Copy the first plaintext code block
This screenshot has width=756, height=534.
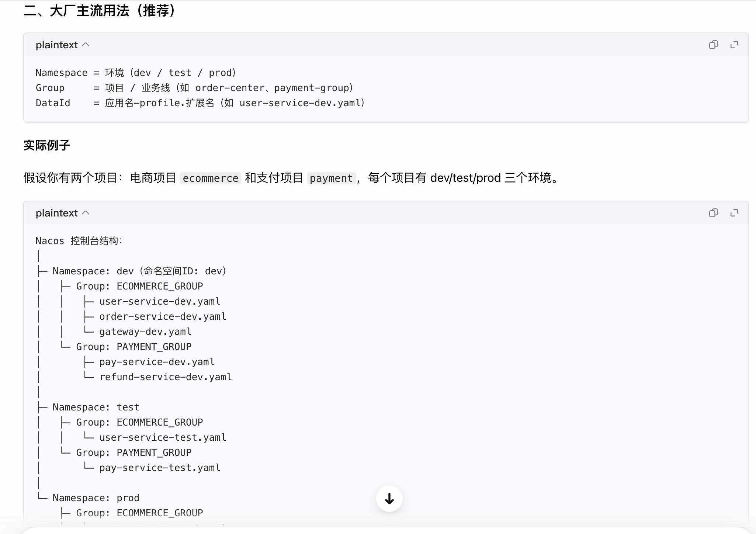coord(713,45)
